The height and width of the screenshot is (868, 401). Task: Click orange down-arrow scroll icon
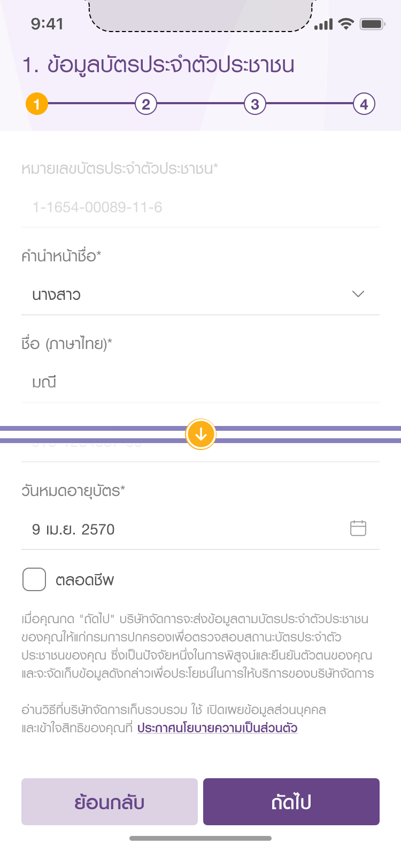200,435
